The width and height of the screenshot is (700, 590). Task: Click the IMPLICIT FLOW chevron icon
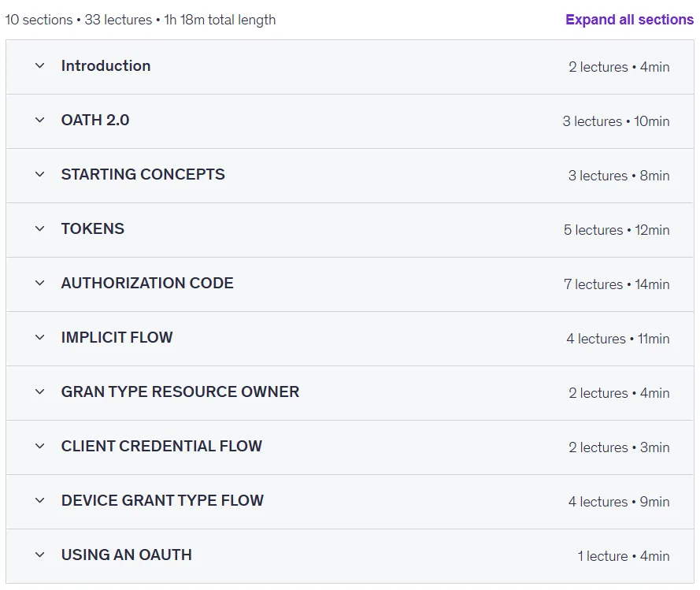(x=39, y=337)
